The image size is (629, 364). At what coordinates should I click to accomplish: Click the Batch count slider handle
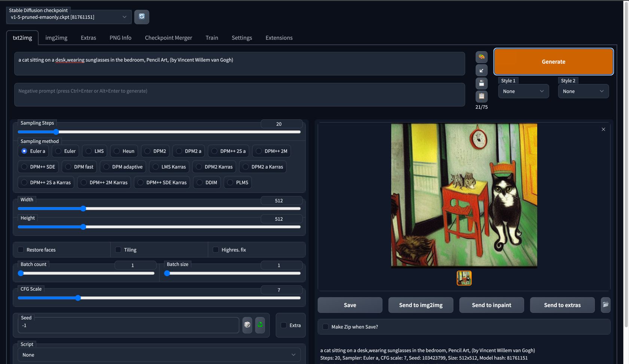click(21, 273)
